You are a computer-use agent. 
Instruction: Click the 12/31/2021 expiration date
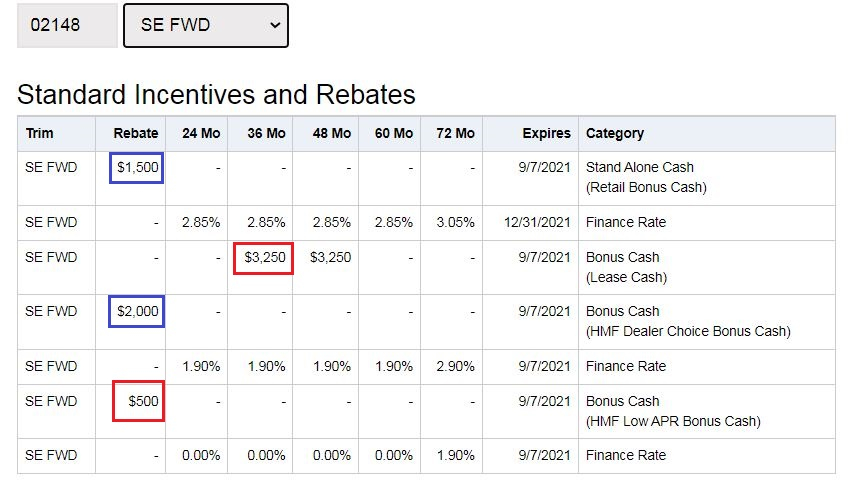point(536,222)
